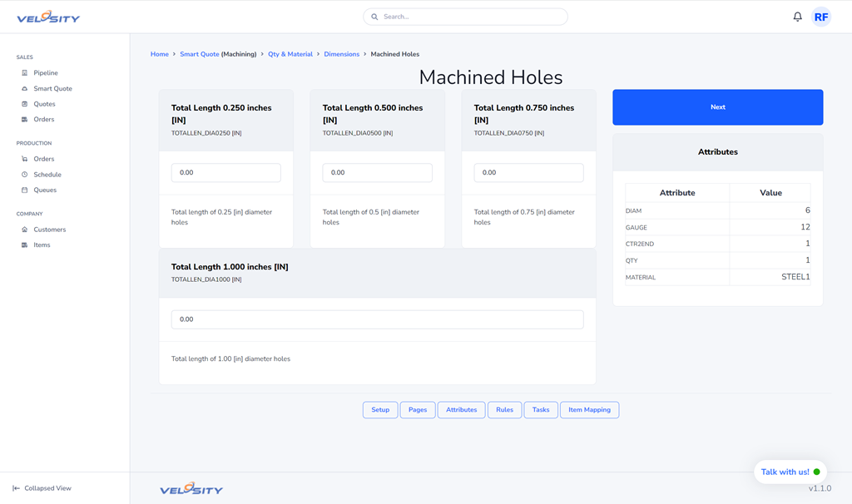
Task: Focus the top search field
Action: pos(466,17)
